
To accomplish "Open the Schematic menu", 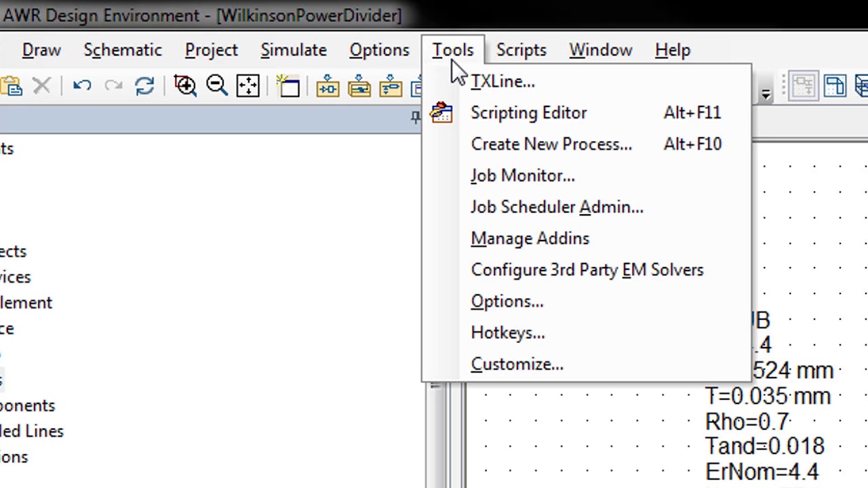I will click(123, 50).
